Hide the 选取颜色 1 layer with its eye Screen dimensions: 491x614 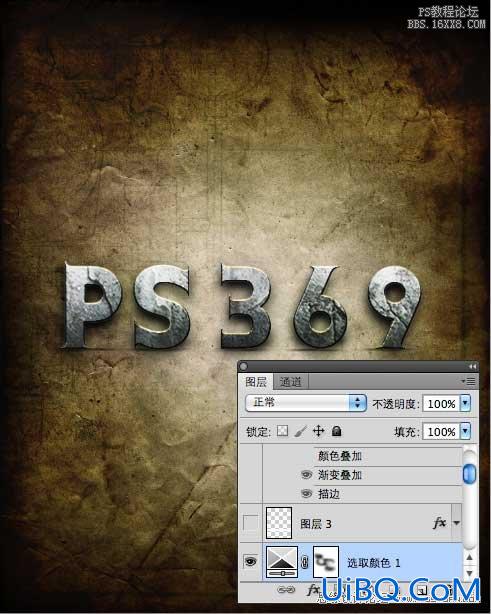[x=250, y=562]
